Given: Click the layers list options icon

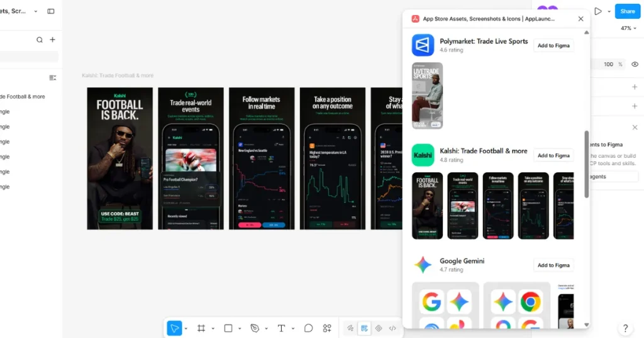Looking at the screenshot, I should (53, 77).
